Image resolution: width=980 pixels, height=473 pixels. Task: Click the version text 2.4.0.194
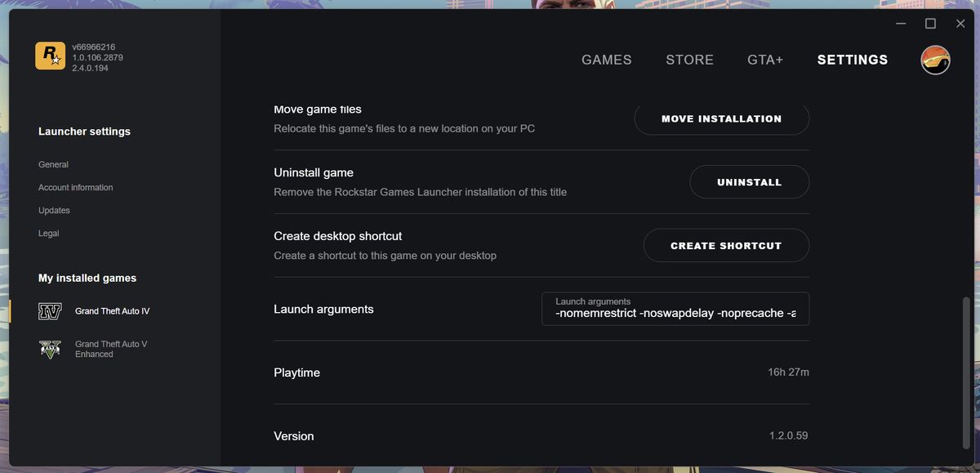point(90,68)
